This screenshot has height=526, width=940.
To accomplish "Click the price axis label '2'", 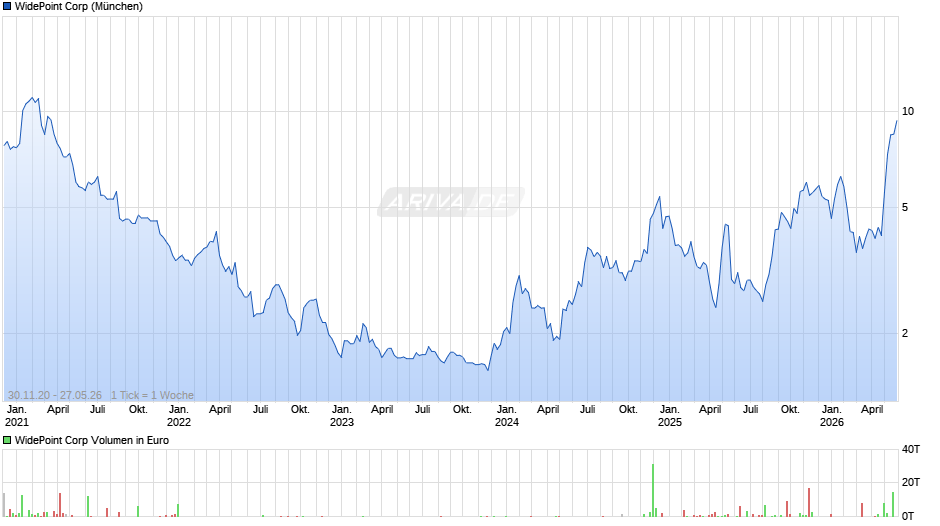I will [905, 333].
